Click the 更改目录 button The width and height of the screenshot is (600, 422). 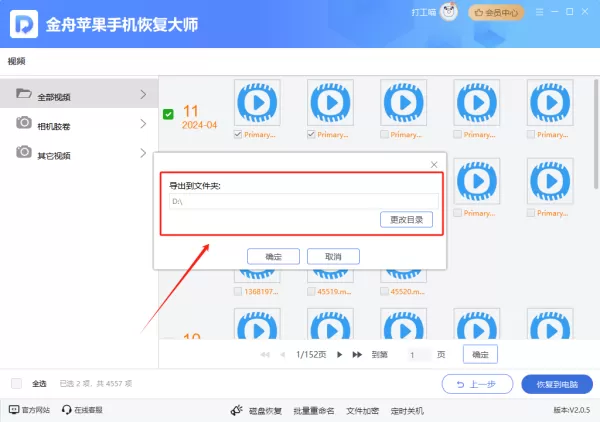(x=406, y=220)
